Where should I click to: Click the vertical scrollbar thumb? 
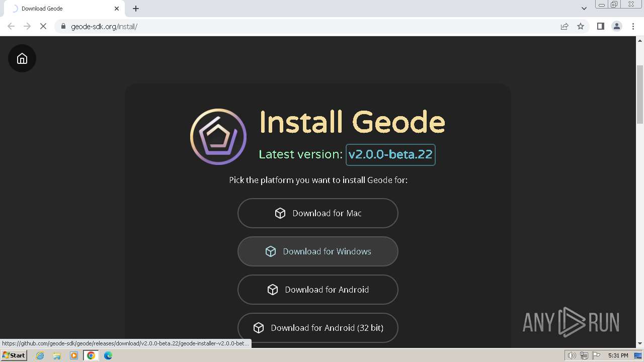pyautogui.click(x=640, y=94)
